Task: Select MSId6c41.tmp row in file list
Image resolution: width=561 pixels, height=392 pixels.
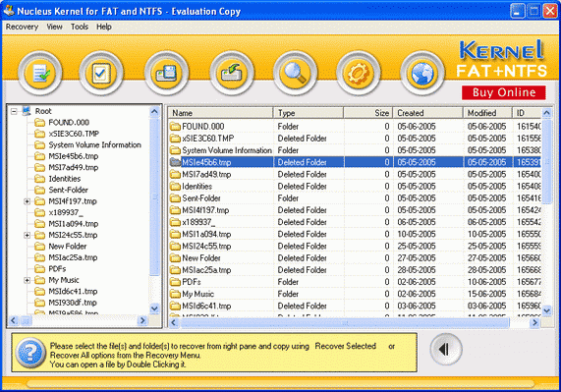Action: click(x=355, y=306)
